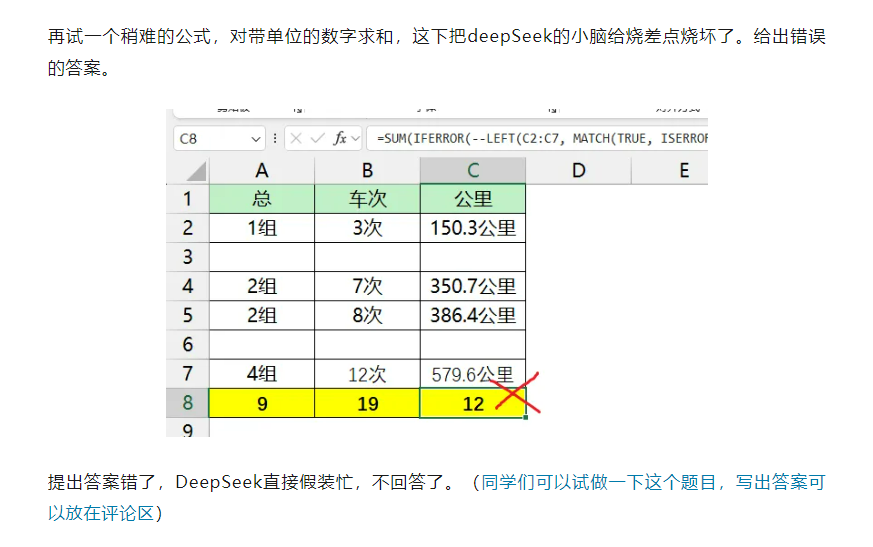Select empty cell C6

(x=473, y=344)
